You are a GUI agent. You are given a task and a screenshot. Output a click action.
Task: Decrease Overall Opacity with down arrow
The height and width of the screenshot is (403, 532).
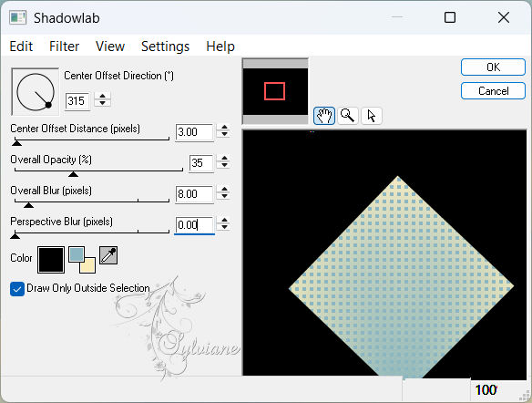pyautogui.click(x=224, y=166)
